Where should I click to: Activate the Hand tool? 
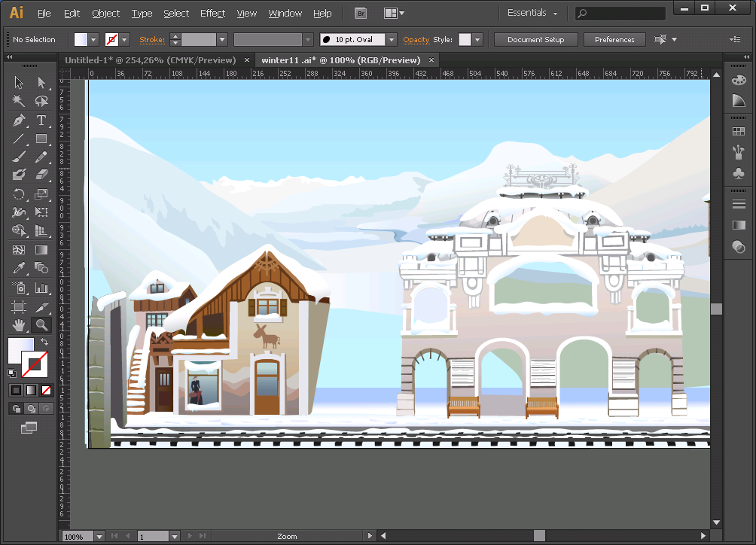click(19, 325)
